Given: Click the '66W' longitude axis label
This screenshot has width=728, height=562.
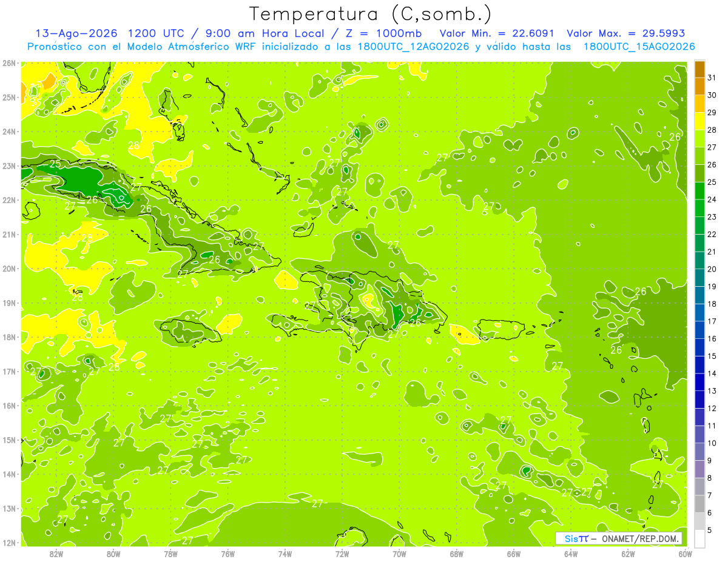Looking at the screenshot, I should point(514,554).
